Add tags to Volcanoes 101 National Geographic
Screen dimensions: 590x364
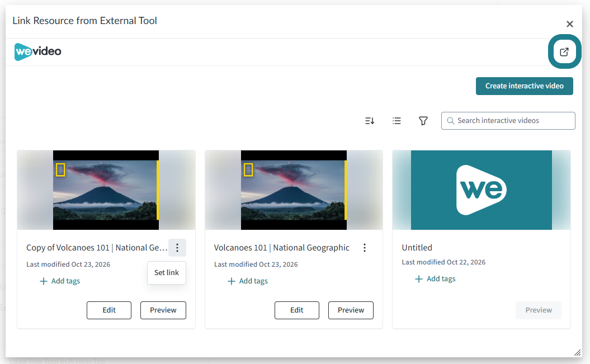click(248, 281)
